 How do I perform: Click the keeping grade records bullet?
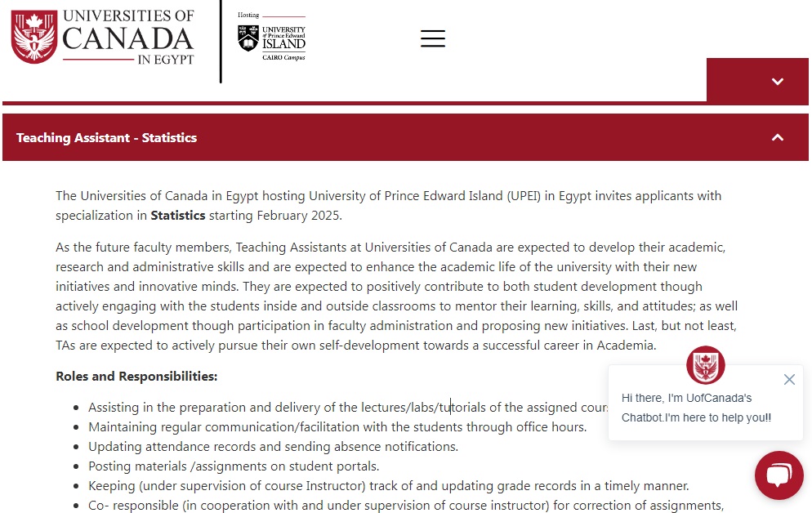pyautogui.click(x=388, y=486)
